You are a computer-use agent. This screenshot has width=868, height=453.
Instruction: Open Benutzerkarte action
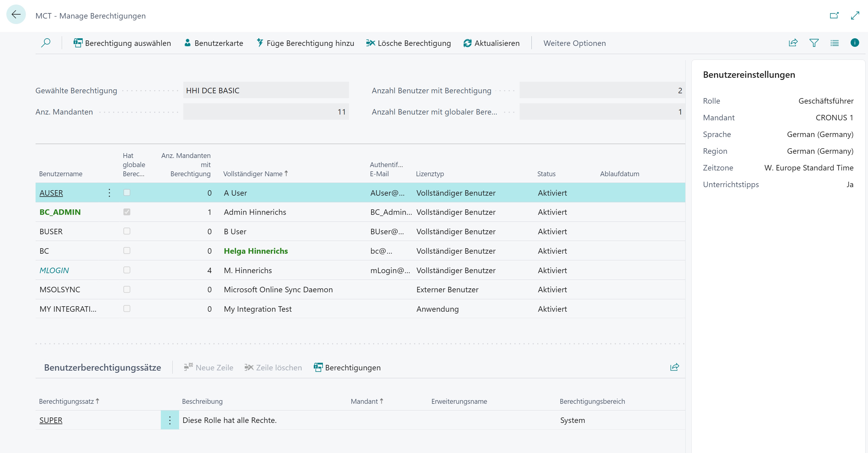point(214,43)
